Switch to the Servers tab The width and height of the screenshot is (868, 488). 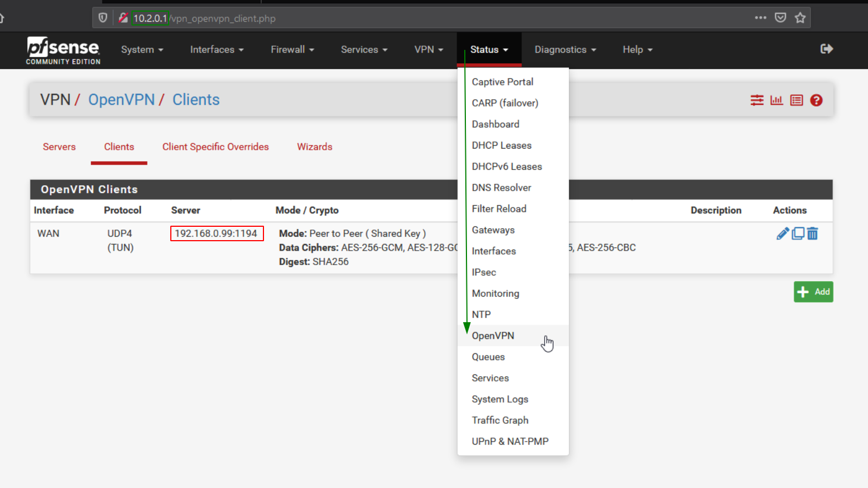tap(59, 146)
